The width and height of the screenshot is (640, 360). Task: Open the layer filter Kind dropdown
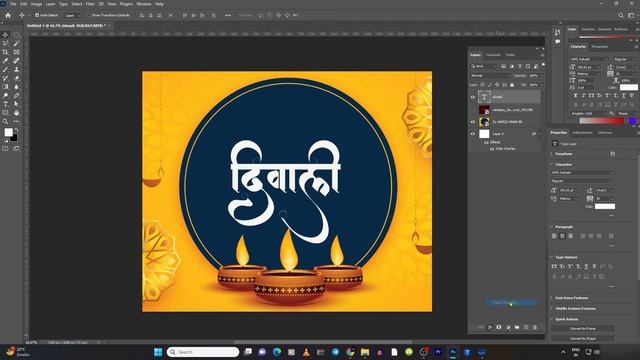(x=484, y=66)
